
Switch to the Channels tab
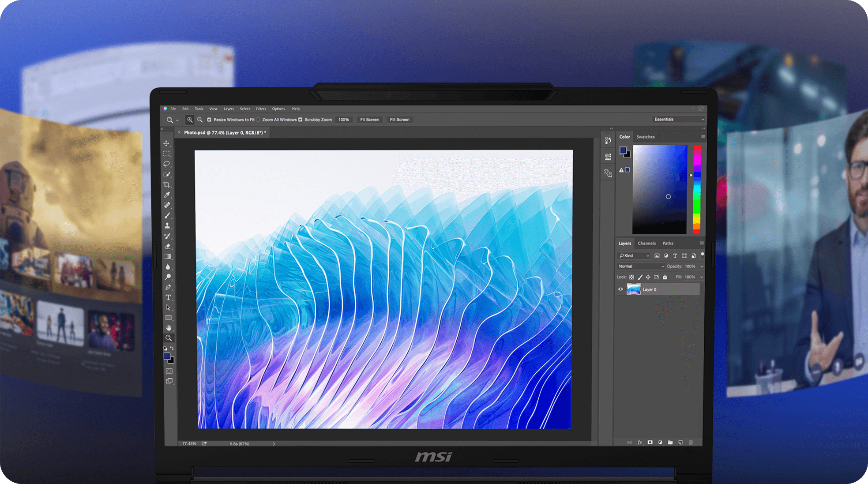(646, 244)
